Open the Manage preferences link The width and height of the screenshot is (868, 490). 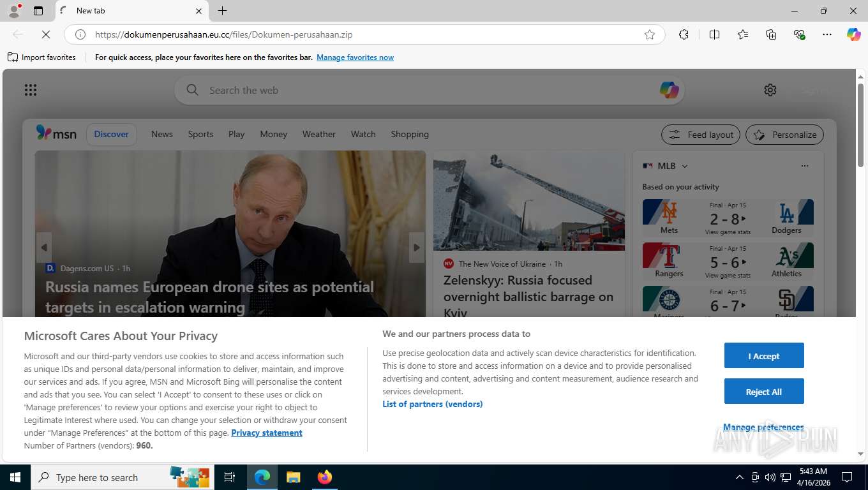pos(763,427)
